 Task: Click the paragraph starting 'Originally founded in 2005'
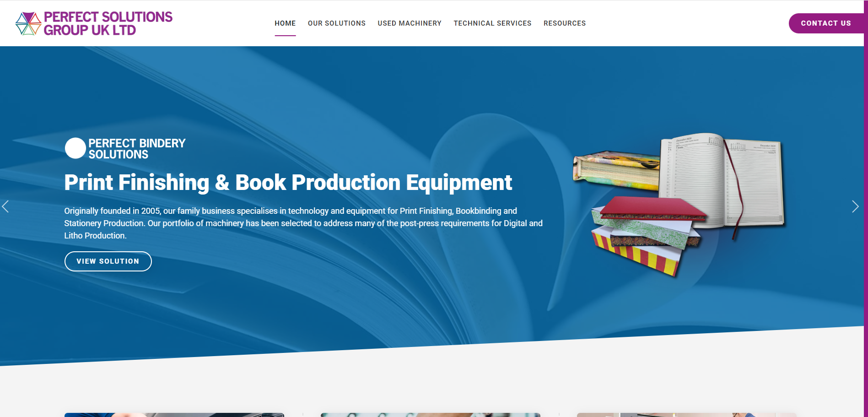[303, 223]
